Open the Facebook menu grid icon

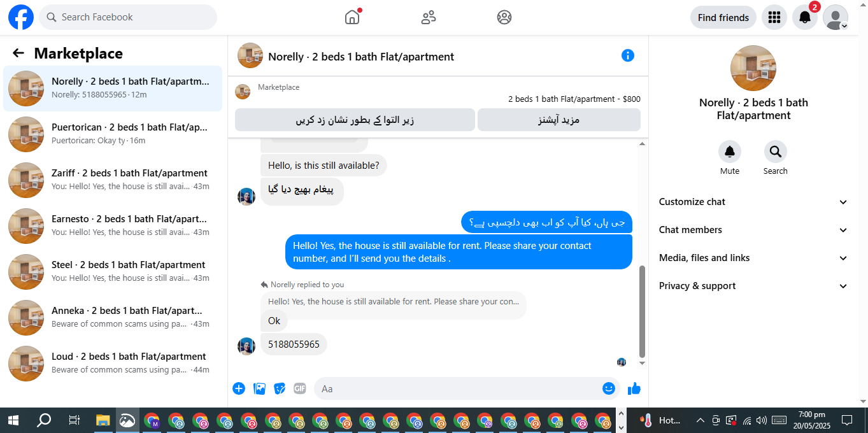coord(774,17)
